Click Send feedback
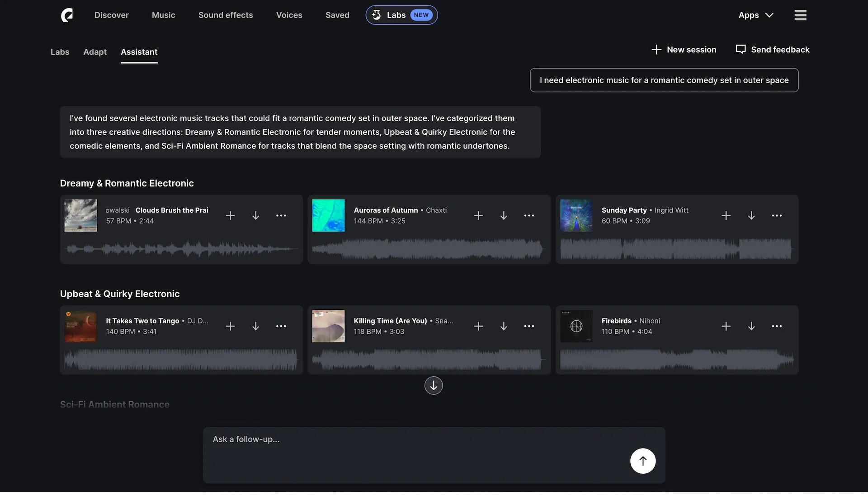This screenshot has height=495, width=868. click(x=773, y=50)
